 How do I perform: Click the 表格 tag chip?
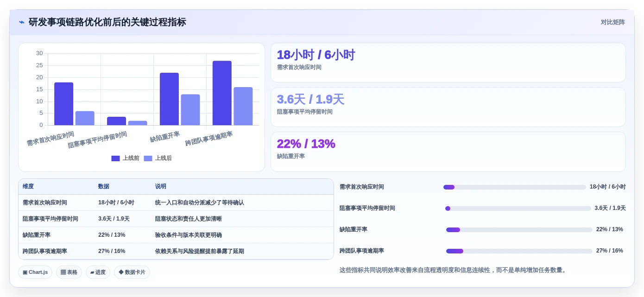click(x=69, y=272)
